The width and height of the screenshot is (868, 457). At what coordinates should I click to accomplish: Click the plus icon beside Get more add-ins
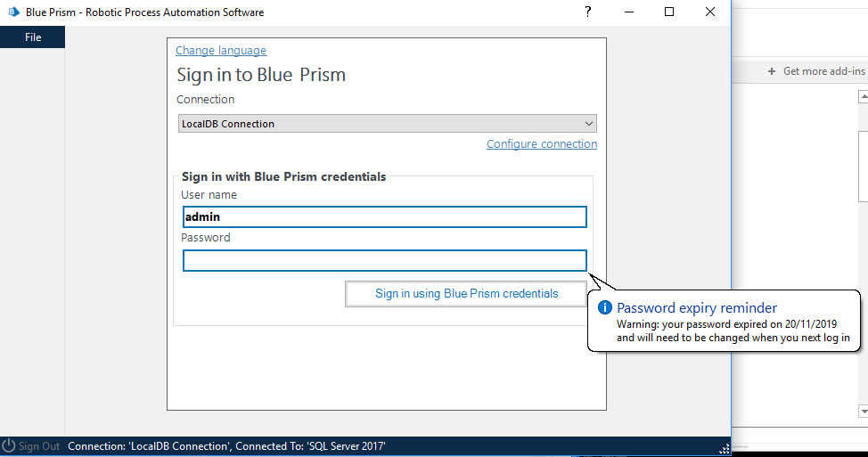tap(772, 71)
